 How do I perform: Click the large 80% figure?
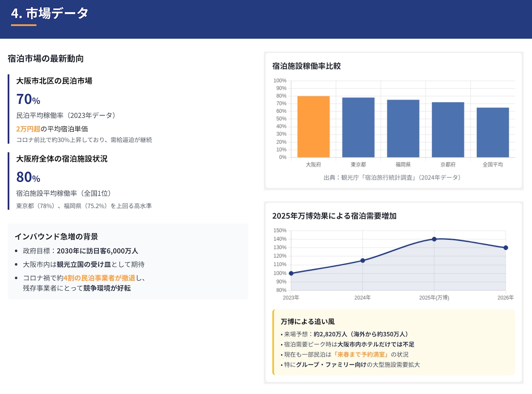pyautogui.click(x=28, y=177)
